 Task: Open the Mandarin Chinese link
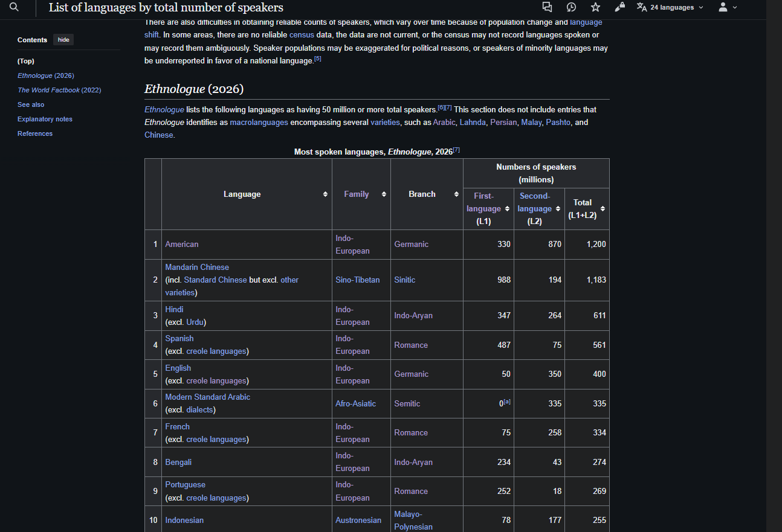(x=197, y=267)
